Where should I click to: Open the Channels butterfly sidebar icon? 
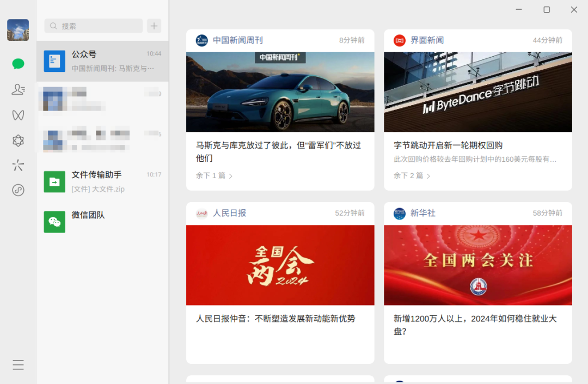pyautogui.click(x=18, y=115)
